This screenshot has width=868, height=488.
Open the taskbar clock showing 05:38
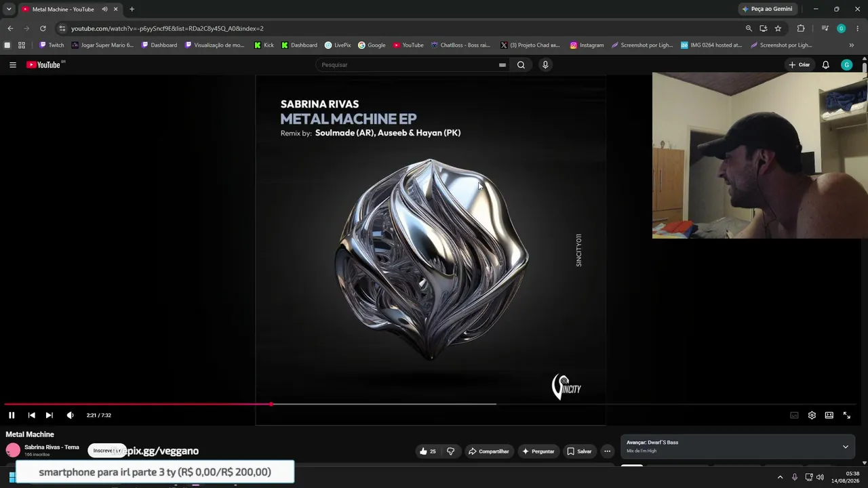845,477
